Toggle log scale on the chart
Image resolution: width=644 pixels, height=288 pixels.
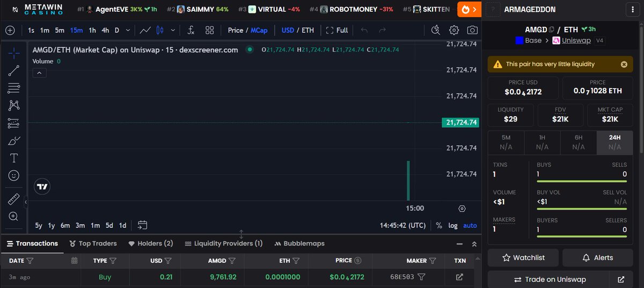(453, 225)
